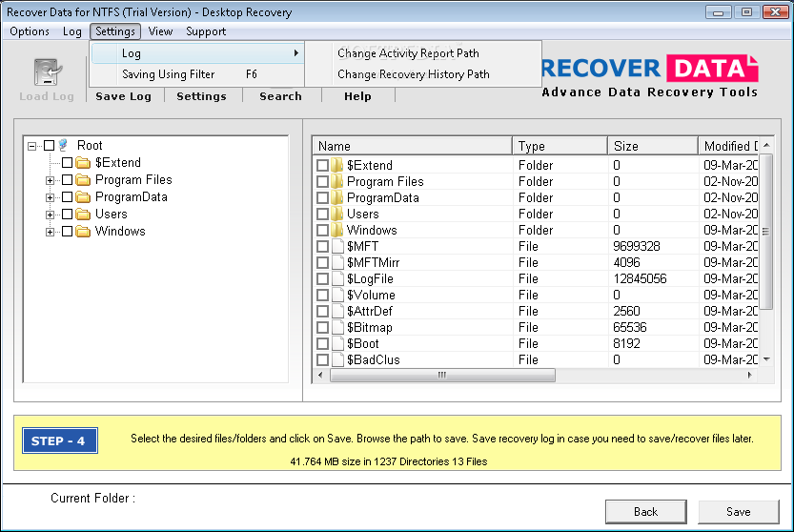794x532 pixels.
Task: Click the $MFTMirr file icon
Action: point(337,262)
